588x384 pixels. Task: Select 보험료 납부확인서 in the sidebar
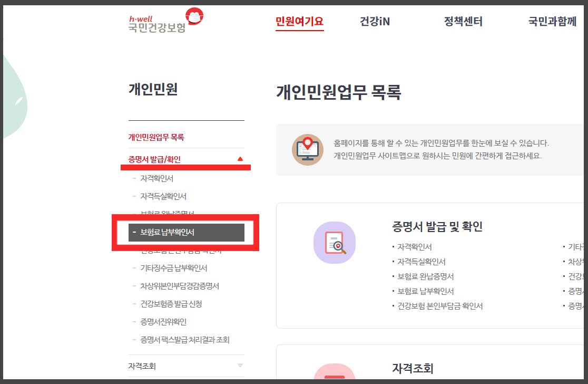pos(187,233)
